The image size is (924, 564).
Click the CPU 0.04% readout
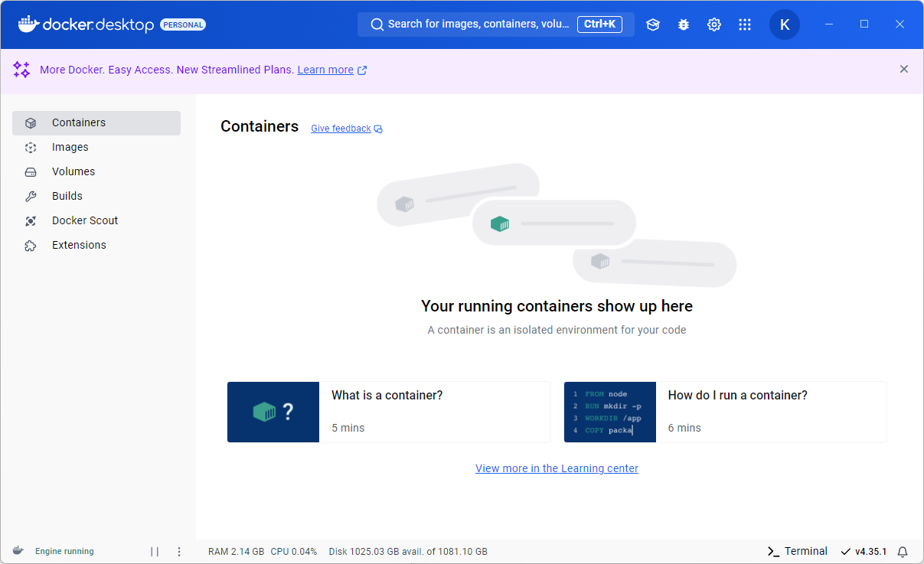tap(293, 551)
